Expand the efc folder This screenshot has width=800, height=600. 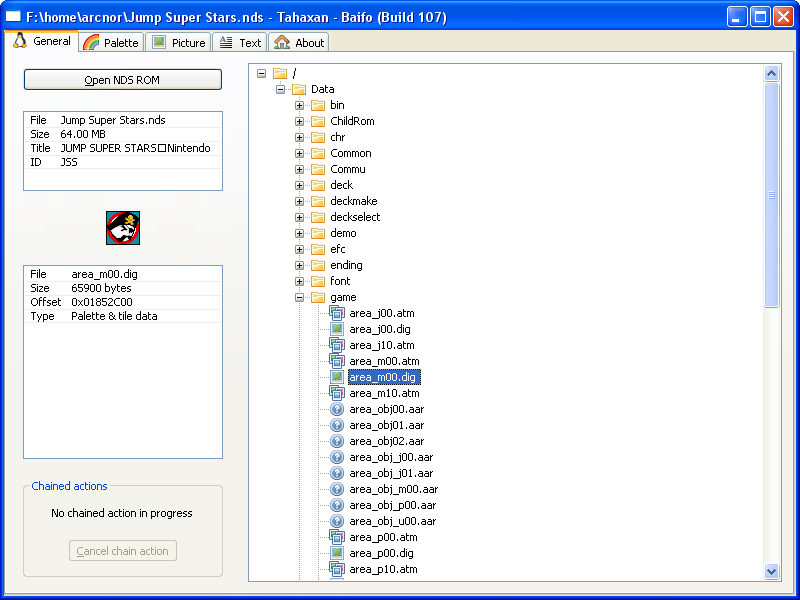pos(299,249)
